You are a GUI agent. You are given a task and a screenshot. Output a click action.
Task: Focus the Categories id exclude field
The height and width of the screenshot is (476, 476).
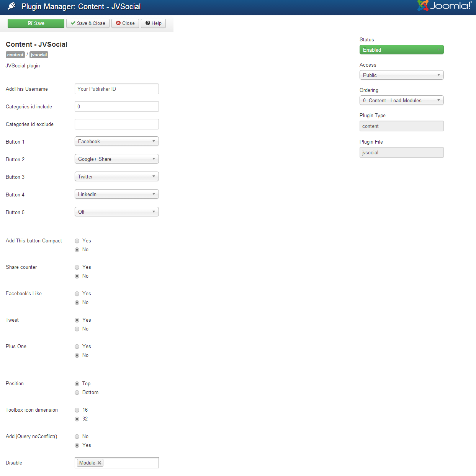click(117, 124)
